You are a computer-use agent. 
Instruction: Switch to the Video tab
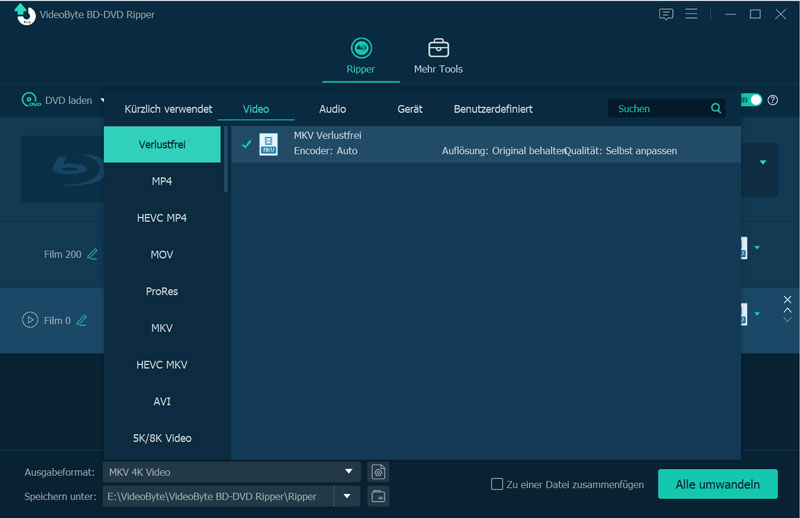[256, 109]
